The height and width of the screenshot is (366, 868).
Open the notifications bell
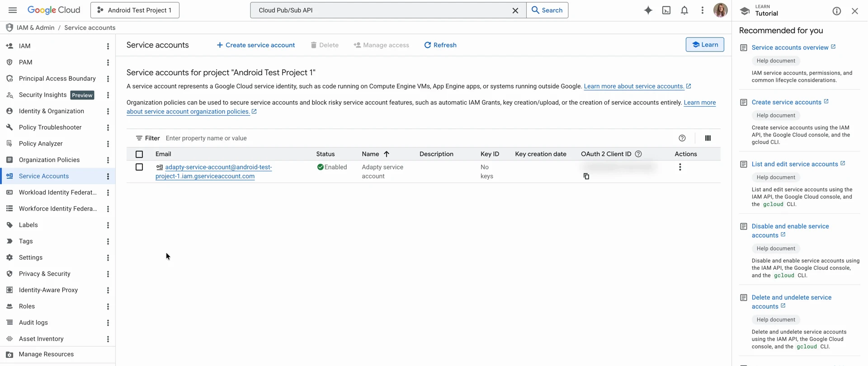click(x=684, y=10)
